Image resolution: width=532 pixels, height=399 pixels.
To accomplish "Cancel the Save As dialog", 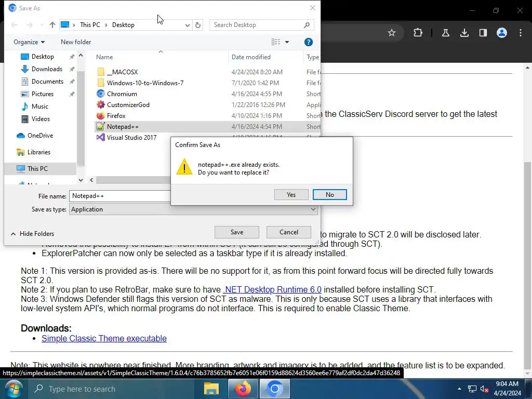I will (289, 232).
